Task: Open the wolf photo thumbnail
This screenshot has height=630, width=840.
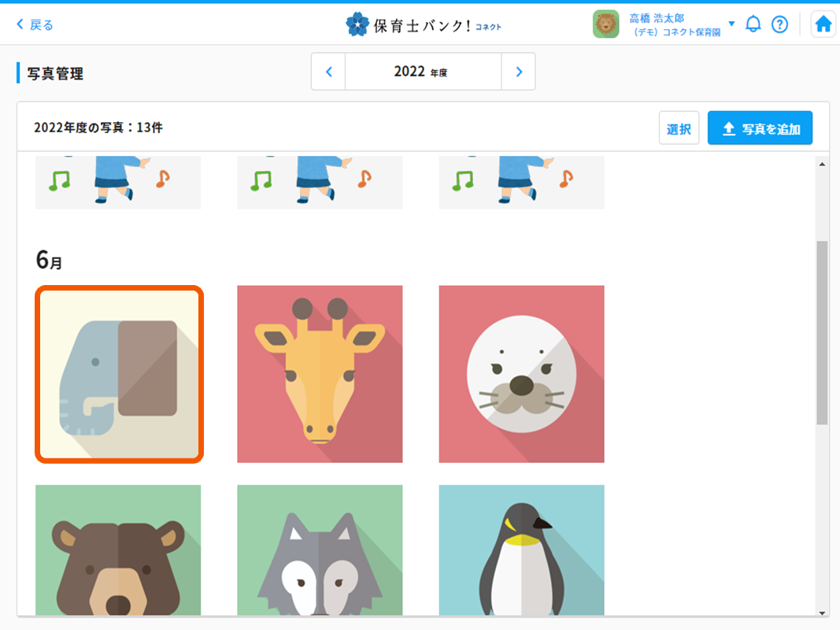Action: pos(320,550)
